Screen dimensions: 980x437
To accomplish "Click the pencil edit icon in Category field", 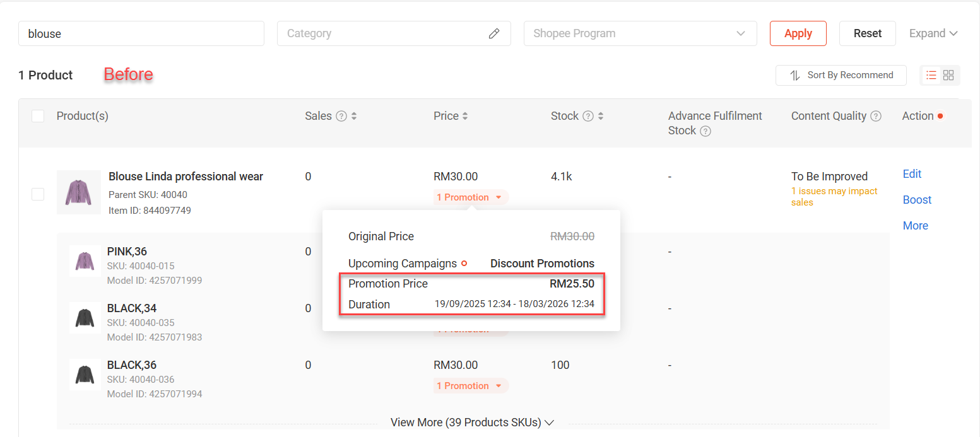I will pyautogui.click(x=494, y=33).
